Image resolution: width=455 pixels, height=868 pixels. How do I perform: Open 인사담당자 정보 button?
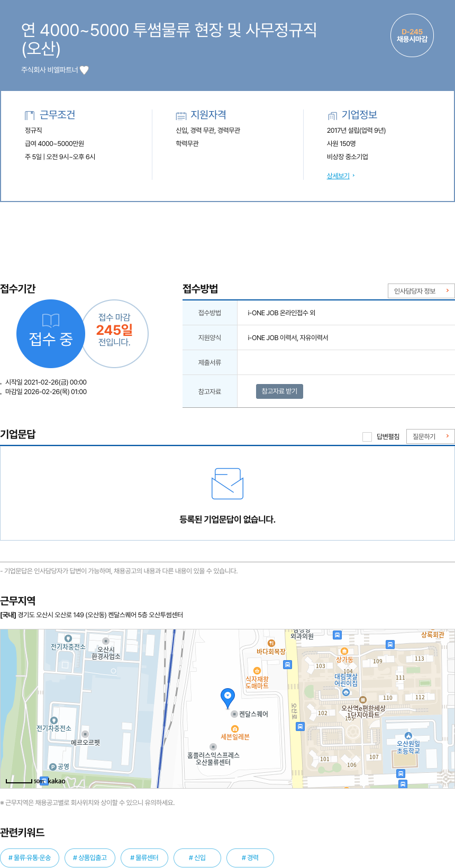click(x=421, y=291)
